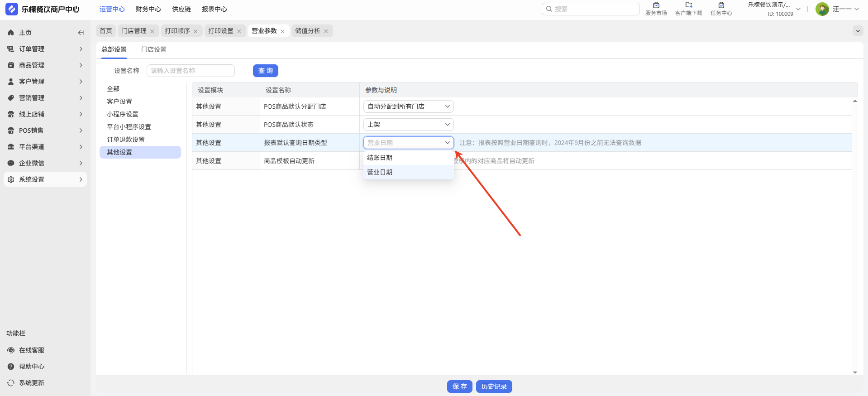Image resolution: width=868 pixels, height=396 pixels.
Task: Close the 门店管理 tab
Action: [152, 31]
